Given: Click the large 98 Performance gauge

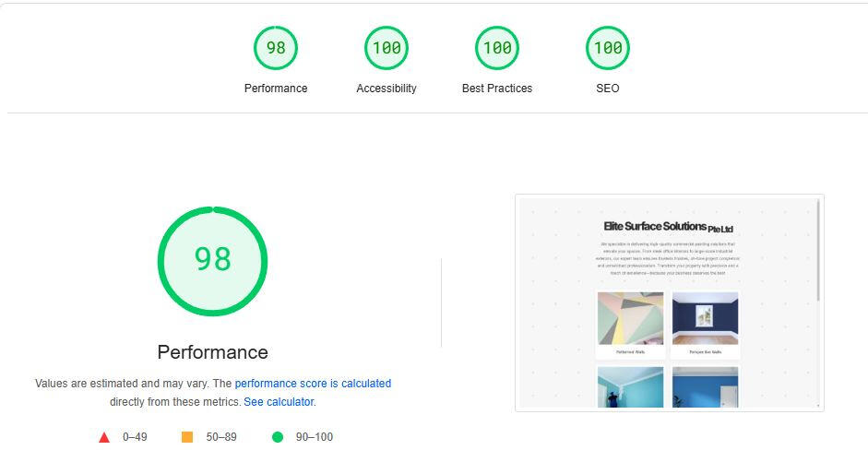Looking at the screenshot, I should pyautogui.click(x=212, y=261).
